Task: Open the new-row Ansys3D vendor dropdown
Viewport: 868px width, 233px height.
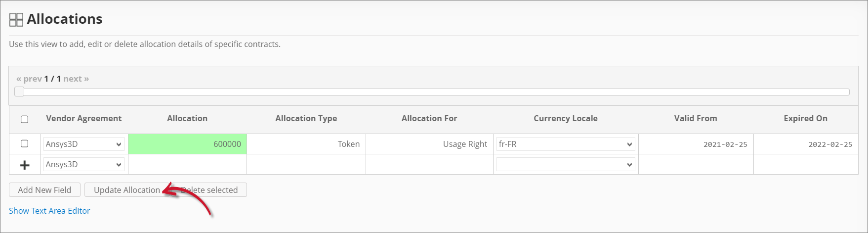Action: pos(83,164)
